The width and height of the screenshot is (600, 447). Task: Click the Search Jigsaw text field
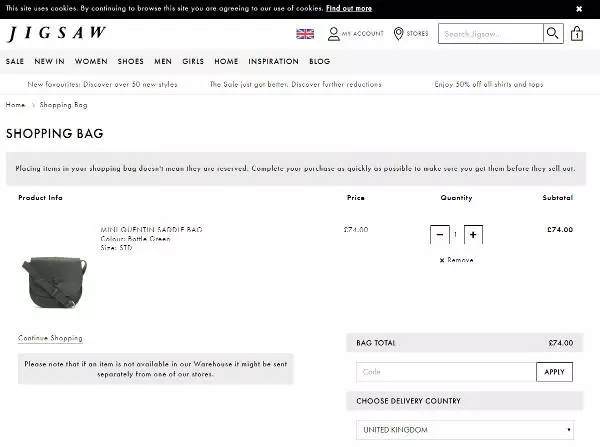(491, 34)
